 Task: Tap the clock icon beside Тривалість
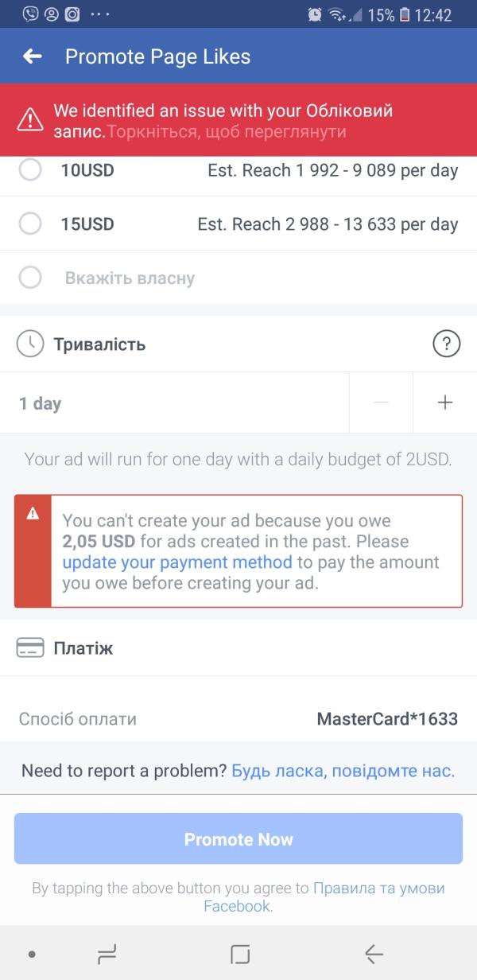(30, 344)
